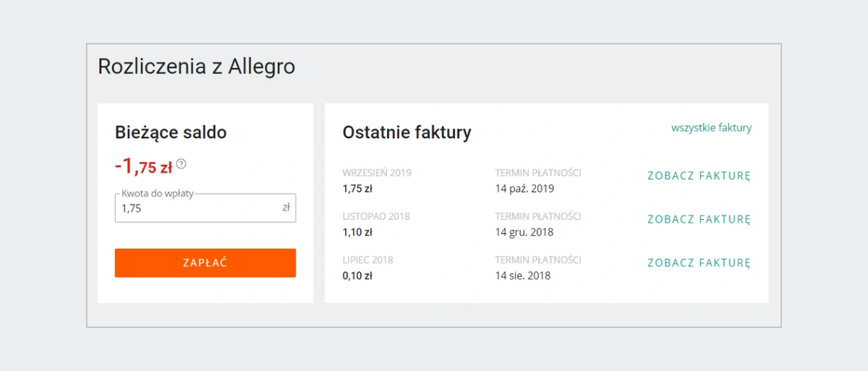Click the help icon next to balance
Viewport: 868px width, 371px height.
coord(181,164)
